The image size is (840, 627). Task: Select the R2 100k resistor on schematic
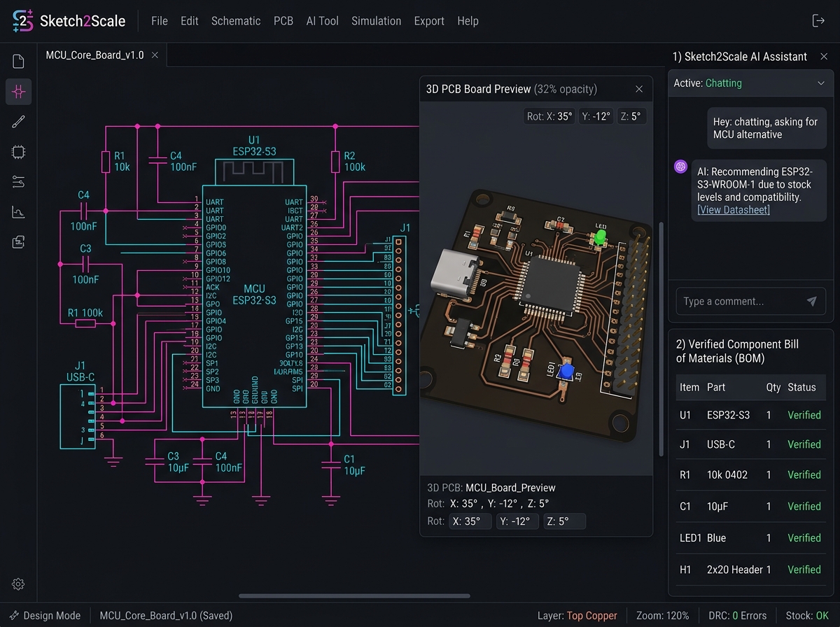[335, 162]
